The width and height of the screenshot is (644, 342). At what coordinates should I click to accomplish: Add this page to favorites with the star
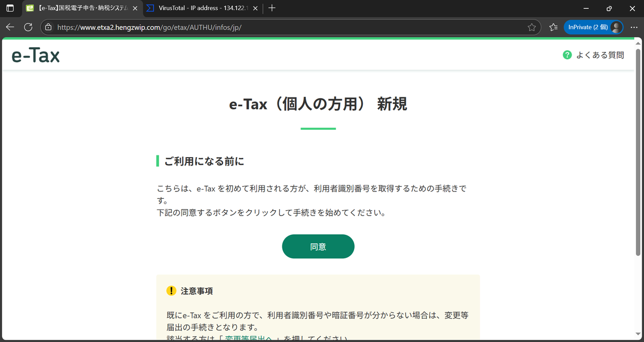(532, 27)
